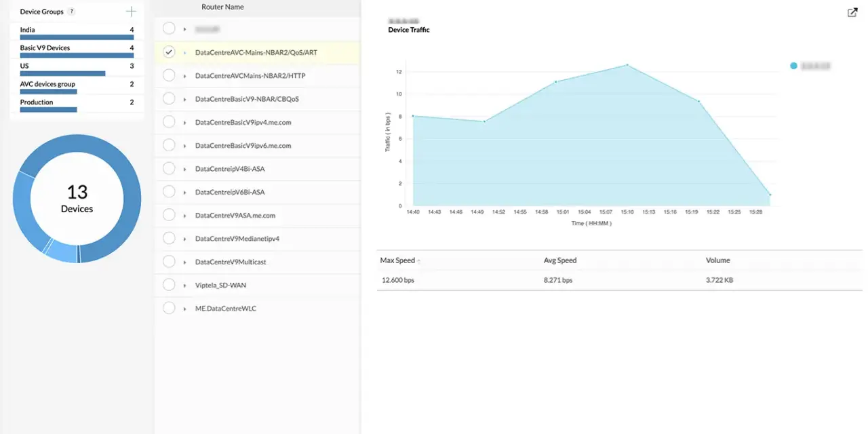
Task: Tick checkbox for DataCentreBasicV9ipv4.me.com
Action: 169,122
